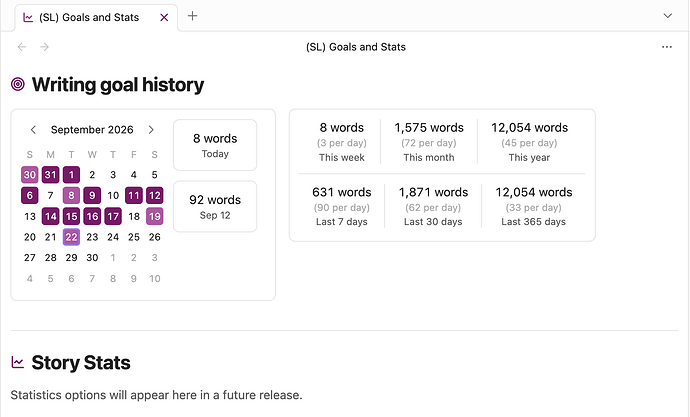Image resolution: width=690 pixels, height=417 pixels.
Task: Select September 22 in the calendar
Action: point(71,237)
